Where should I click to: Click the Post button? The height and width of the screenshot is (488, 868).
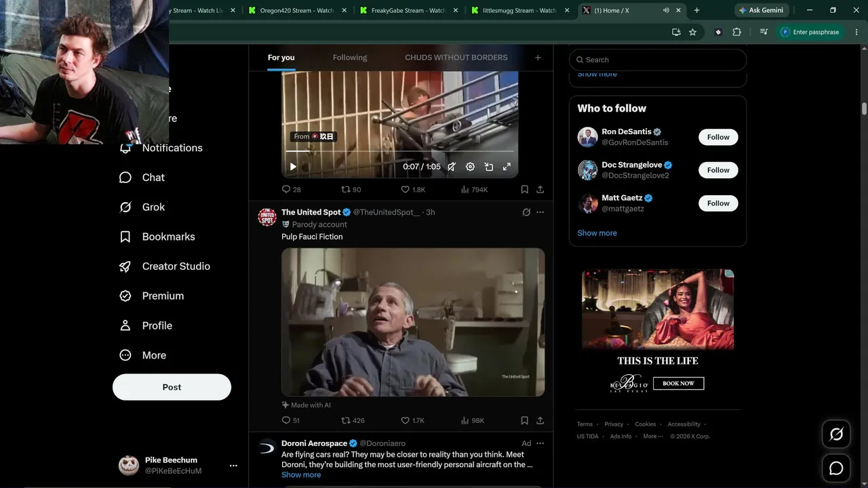click(172, 387)
